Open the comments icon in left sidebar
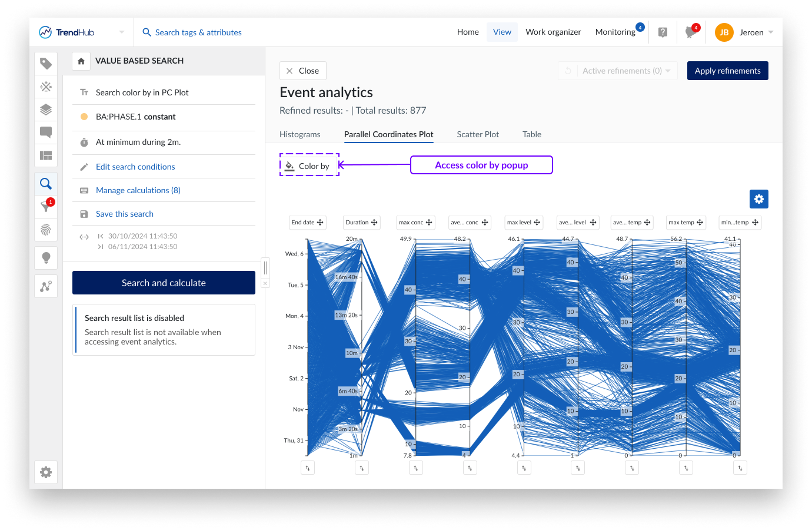Image resolution: width=812 pixels, height=530 pixels. (46, 132)
